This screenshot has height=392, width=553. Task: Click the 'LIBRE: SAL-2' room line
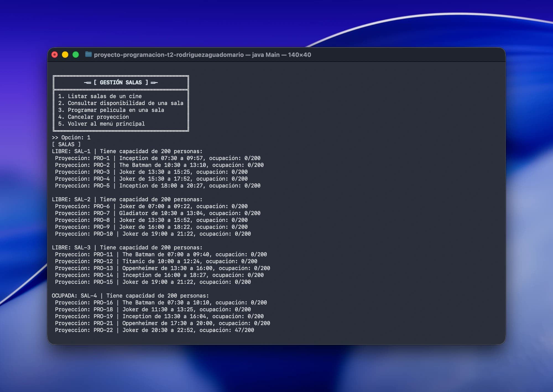click(127, 199)
